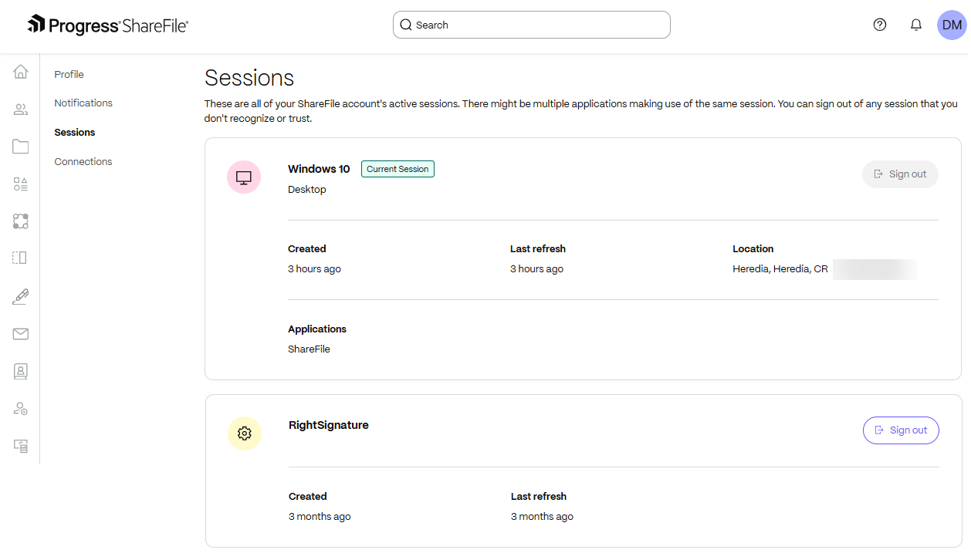This screenshot has width=971, height=560.
Task: Open the shapes and list icon in the sidebar
Action: 21,184
